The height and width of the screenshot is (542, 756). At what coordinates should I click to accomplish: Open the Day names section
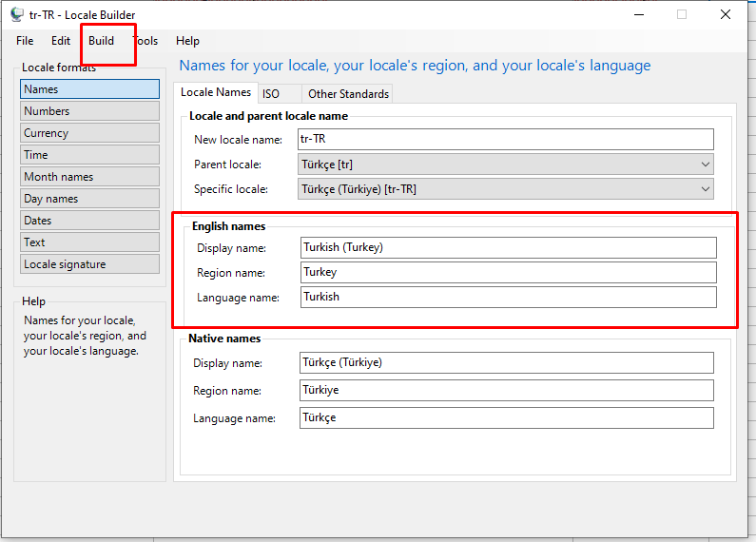[89, 198]
